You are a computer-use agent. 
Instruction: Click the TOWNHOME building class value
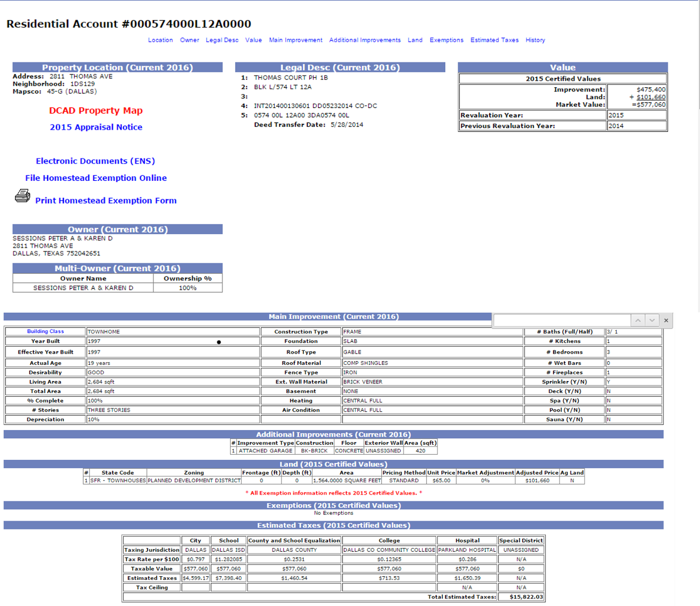[104, 331]
